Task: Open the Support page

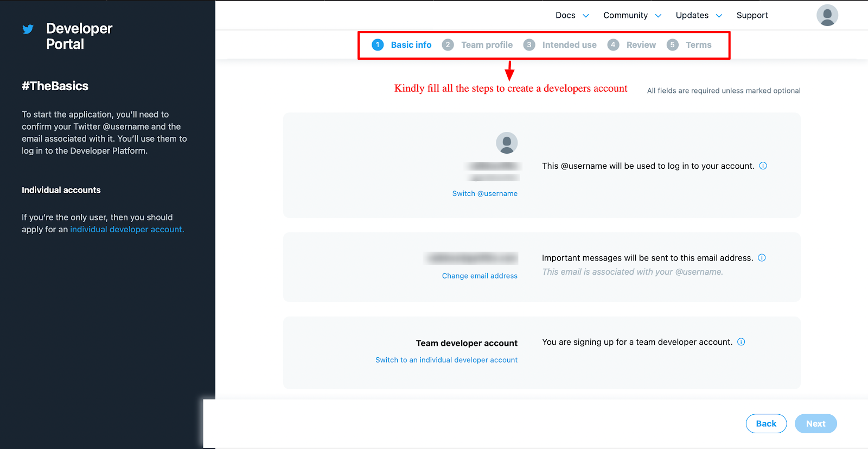Action: pyautogui.click(x=752, y=15)
